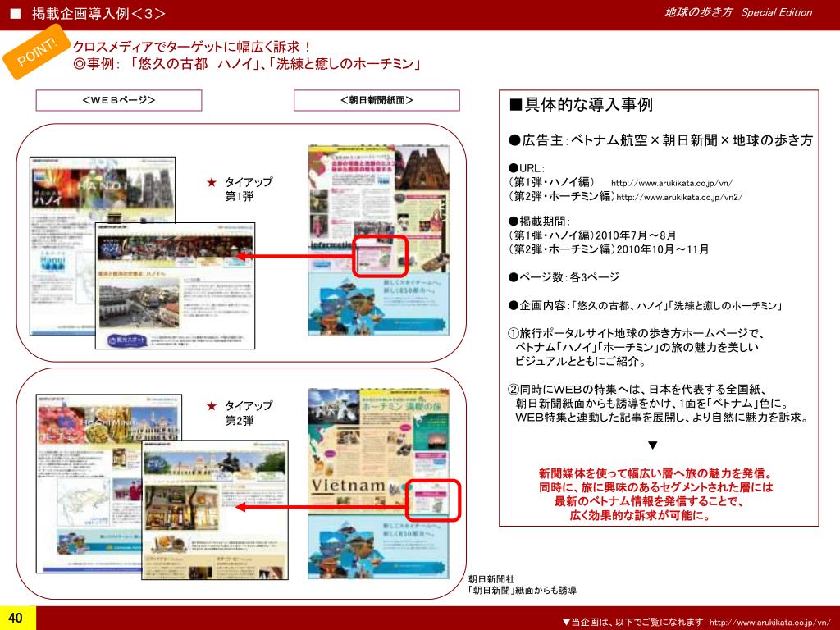
Task: Select the Vietnam Asahi newspaper page image
Action: (x=378, y=484)
